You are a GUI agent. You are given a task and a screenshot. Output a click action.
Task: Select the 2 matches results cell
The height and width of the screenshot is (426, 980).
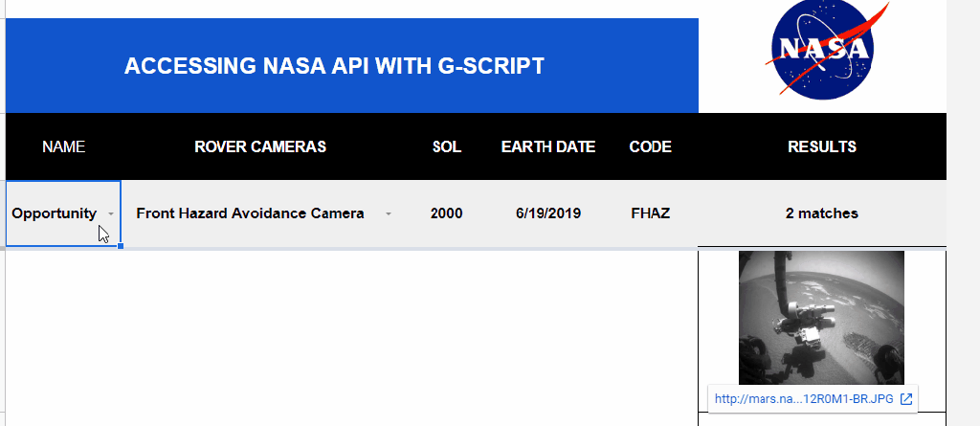821,213
